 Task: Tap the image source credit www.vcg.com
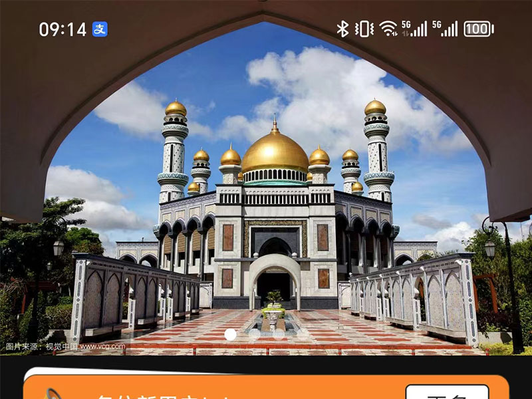pos(65,346)
